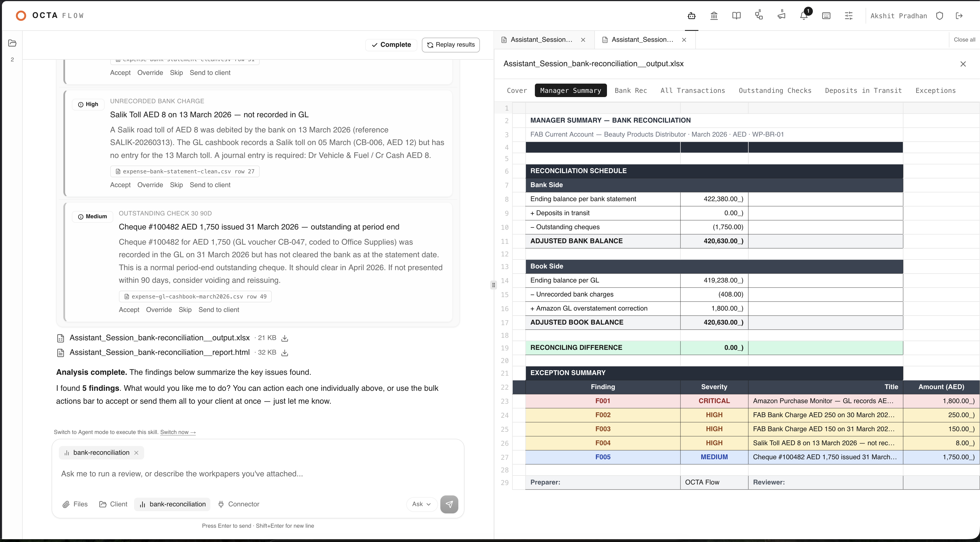Image resolution: width=980 pixels, height=542 pixels.
Task: Click the logout arrow icon
Action: click(x=959, y=16)
